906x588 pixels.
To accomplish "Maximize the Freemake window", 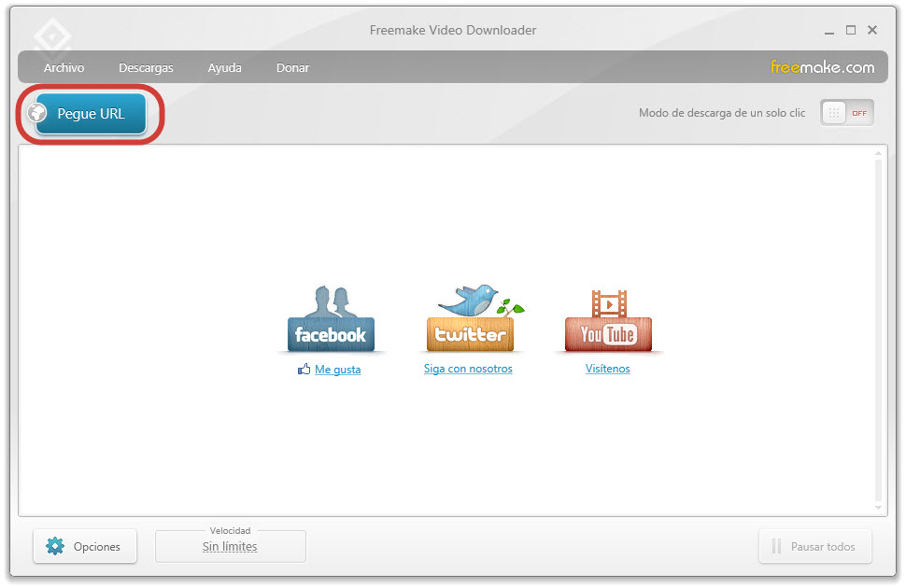I will (851, 30).
